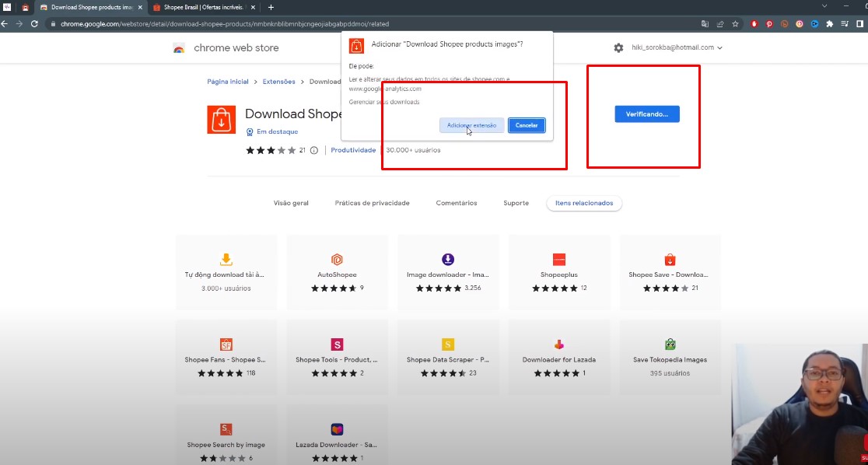Bookmark this page with the star icon
Image resolution: width=868 pixels, height=465 pixels.
735,24
